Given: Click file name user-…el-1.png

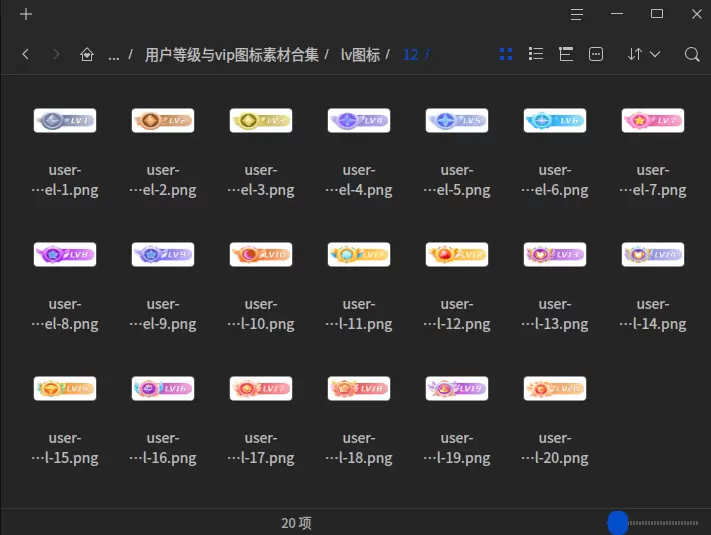Looking at the screenshot, I should click(x=65, y=180).
